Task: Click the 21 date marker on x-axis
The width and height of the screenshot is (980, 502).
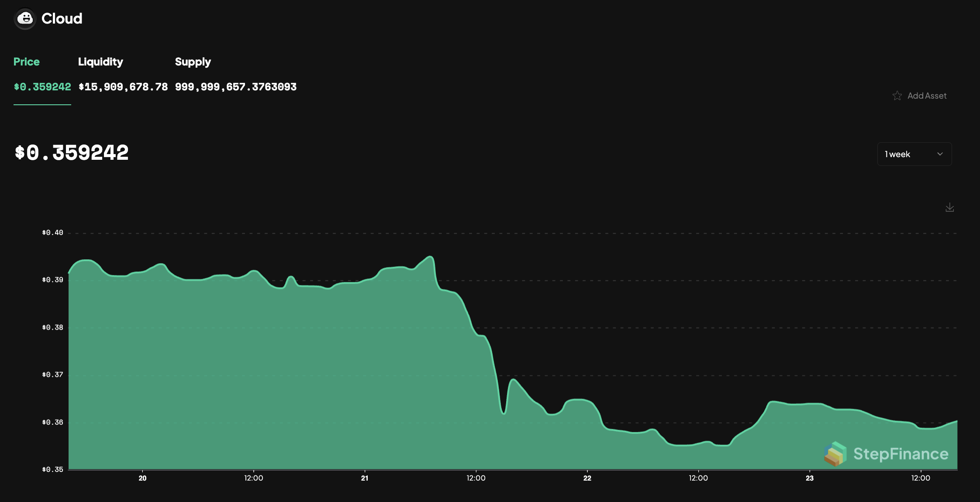Action: pos(365,478)
